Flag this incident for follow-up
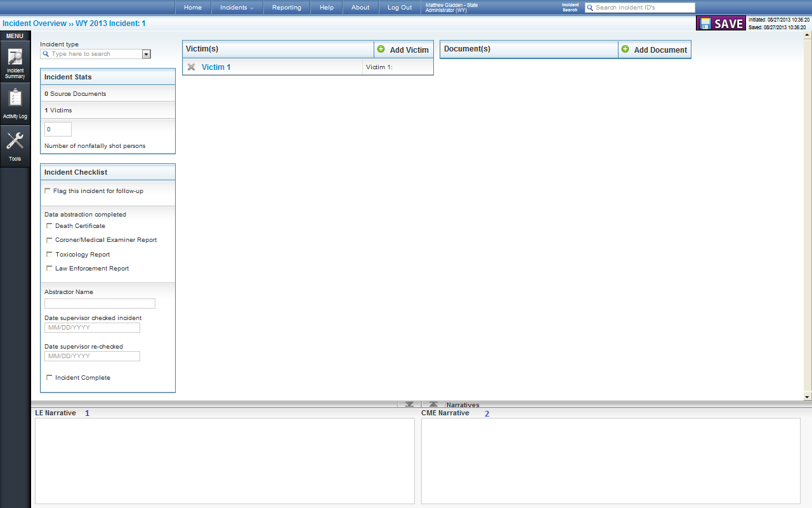The image size is (812, 508). tap(48, 190)
